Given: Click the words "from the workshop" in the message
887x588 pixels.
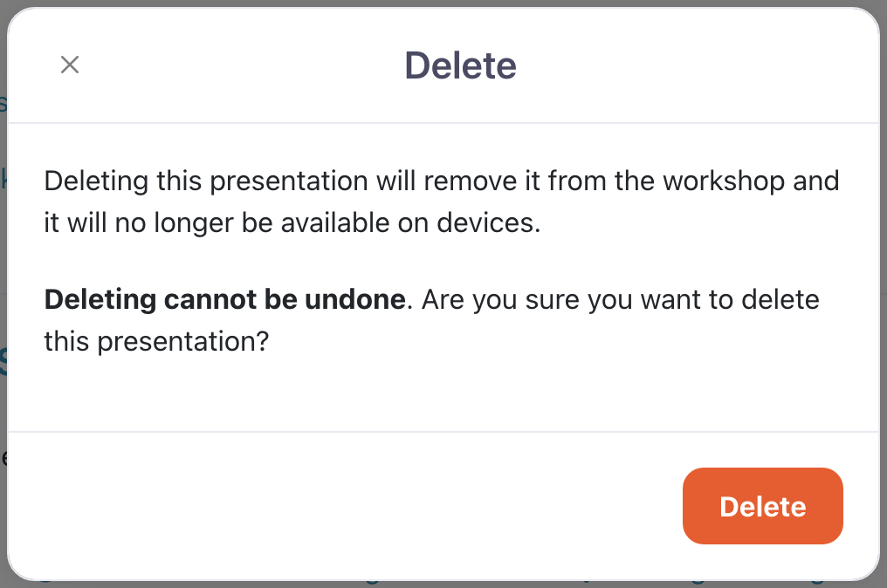Looking at the screenshot, I should coord(637,181).
